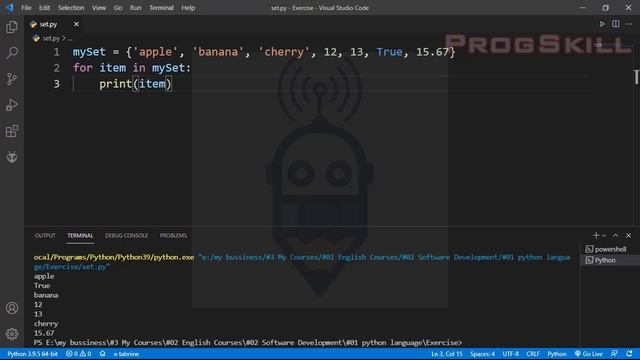Open the alien-face extension icon in activity bar
640x360 pixels.
(x=12, y=157)
